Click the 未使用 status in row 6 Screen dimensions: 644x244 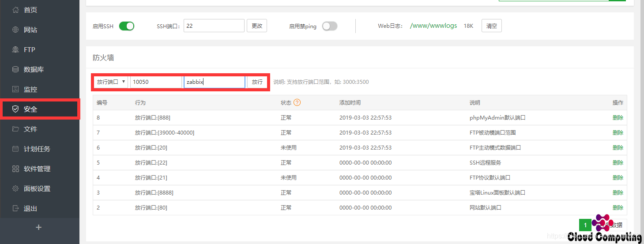[289, 148]
